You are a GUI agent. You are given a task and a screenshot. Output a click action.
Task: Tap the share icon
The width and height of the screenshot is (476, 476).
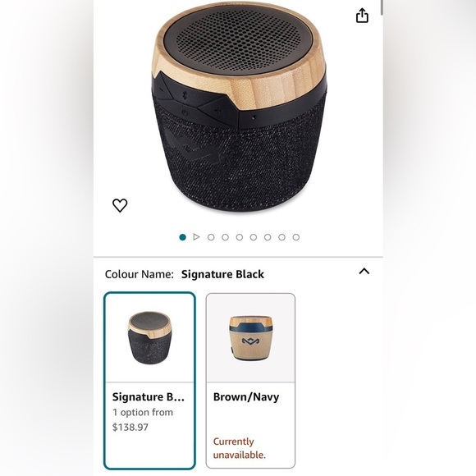click(362, 15)
